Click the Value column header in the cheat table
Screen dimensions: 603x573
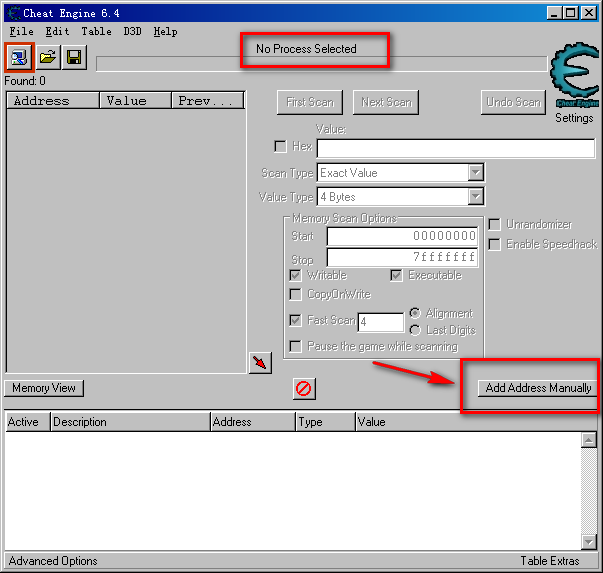click(476, 422)
